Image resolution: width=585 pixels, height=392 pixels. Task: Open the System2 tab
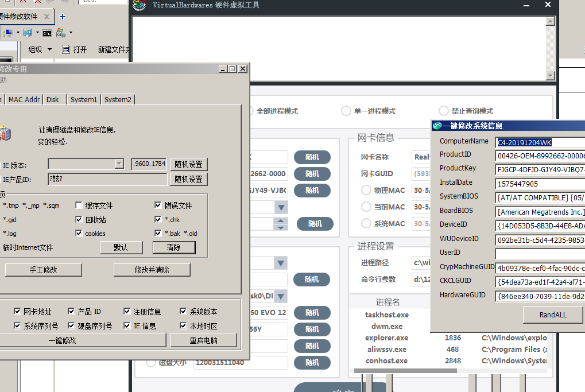click(x=118, y=99)
